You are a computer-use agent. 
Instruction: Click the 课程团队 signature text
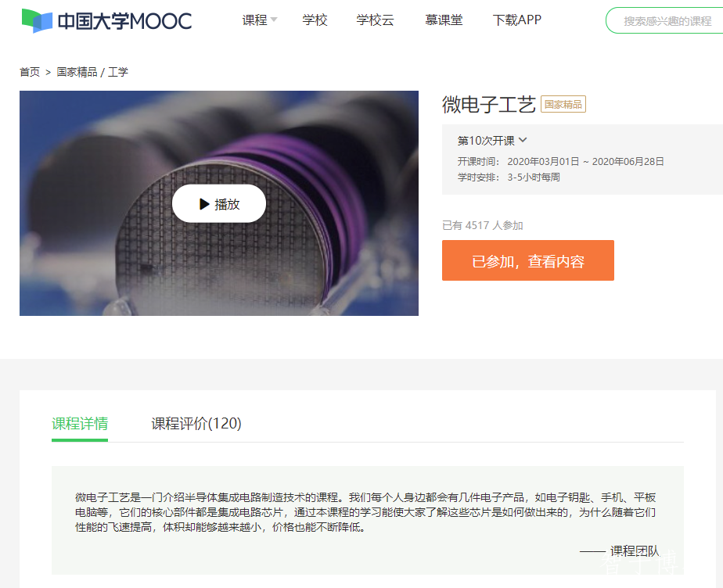(x=635, y=551)
